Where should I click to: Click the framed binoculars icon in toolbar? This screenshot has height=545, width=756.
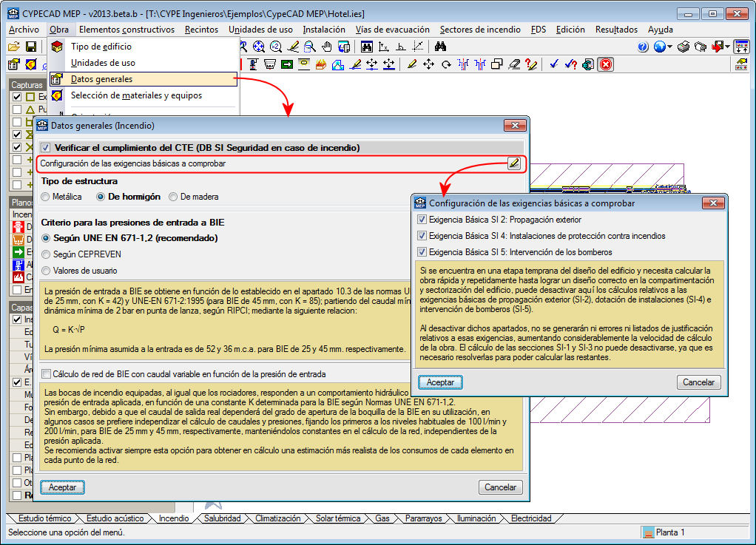pyautogui.click(x=367, y=47)
